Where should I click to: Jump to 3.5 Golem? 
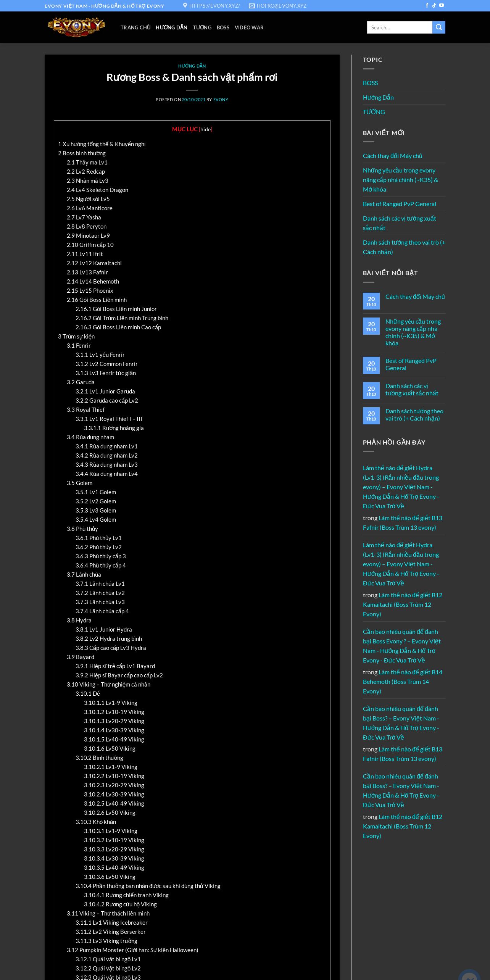tap(79, 483)
